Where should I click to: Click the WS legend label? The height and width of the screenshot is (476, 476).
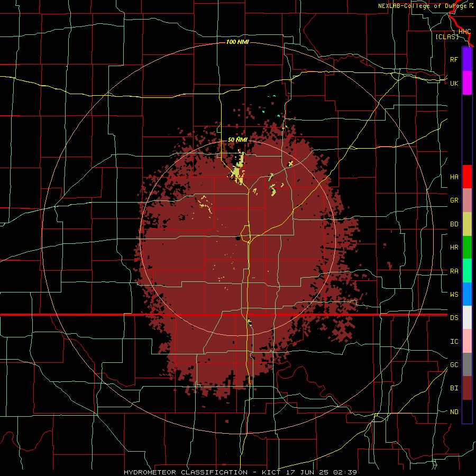[454, 295]
